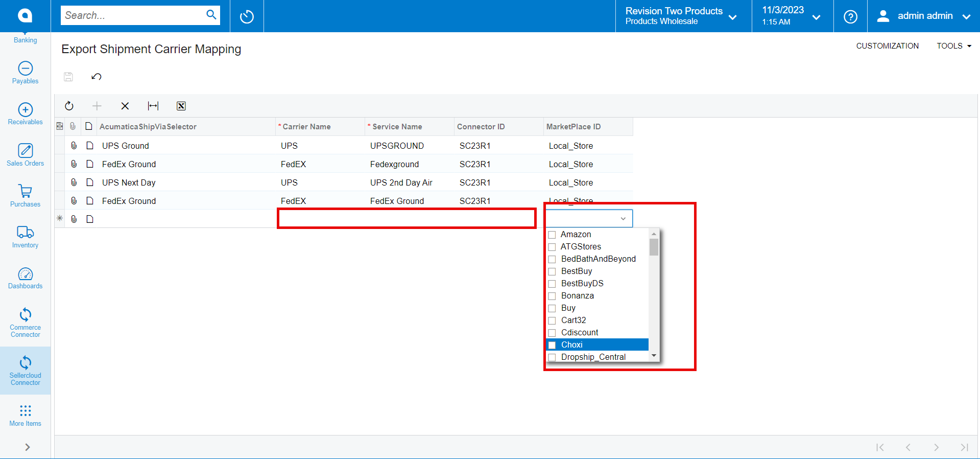Open the recent history clock icon
The height and width of the screenshot is (459, 980).
(x=247, y=16)
